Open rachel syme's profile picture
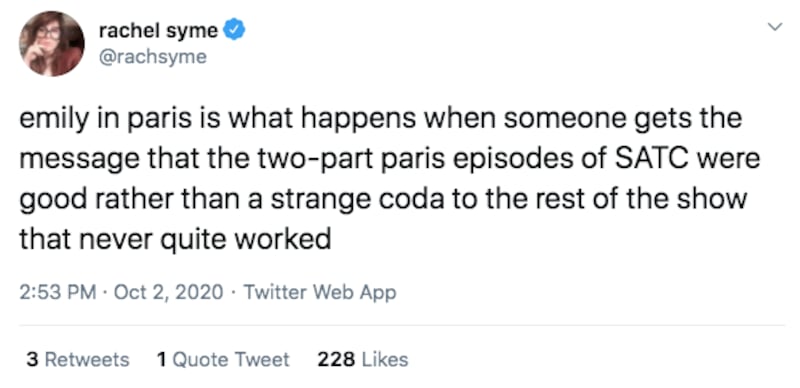The height and width of the screenshot is (388, 800). (x=52, y=44)
